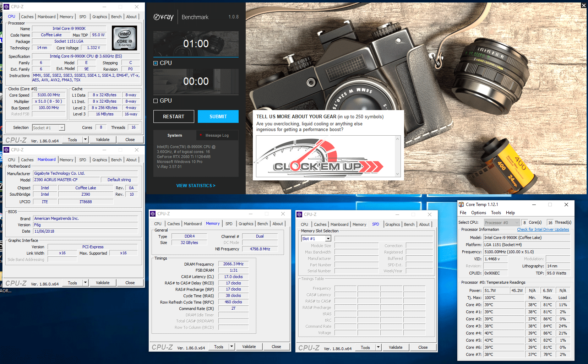The width and height of the screenshot is (588, 364).
Task: Open Check for Intel Driver Updates link
Action: (543, 229)
